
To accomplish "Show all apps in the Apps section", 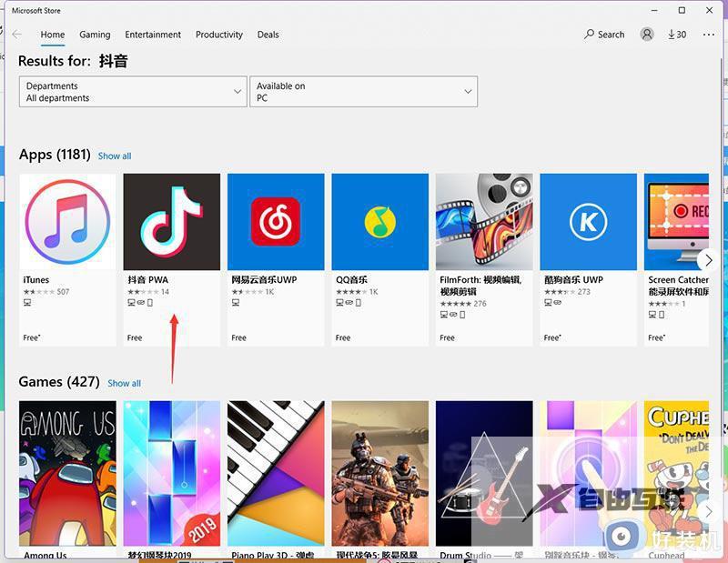I will point(115,156).
